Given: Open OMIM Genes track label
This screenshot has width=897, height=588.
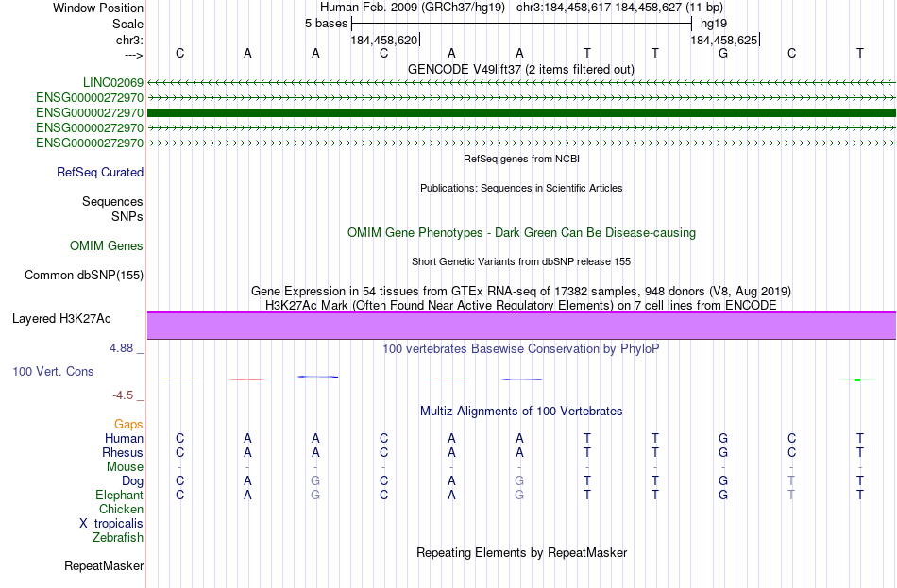Looking at the screenshot, I should pyautogui.click(x=107, y=246).
